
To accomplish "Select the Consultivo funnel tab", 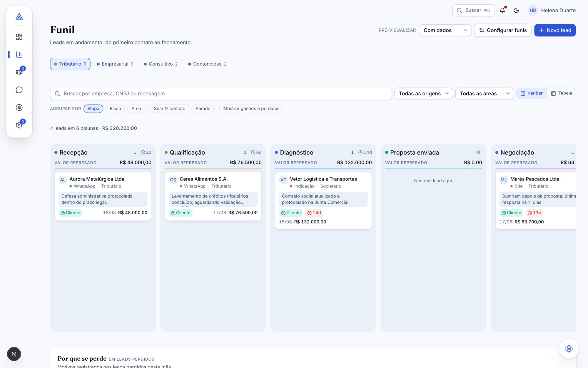I will tap(161, 64).
